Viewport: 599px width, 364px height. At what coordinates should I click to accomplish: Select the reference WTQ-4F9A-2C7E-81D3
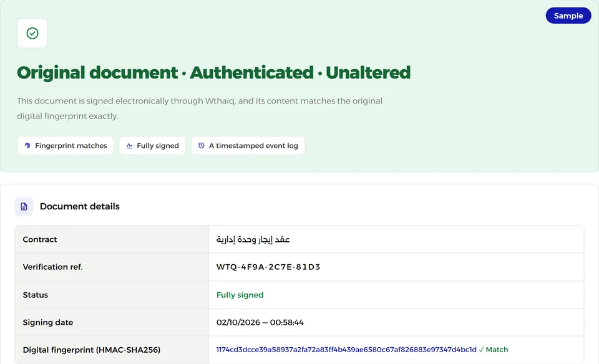(x=268, y=267)
